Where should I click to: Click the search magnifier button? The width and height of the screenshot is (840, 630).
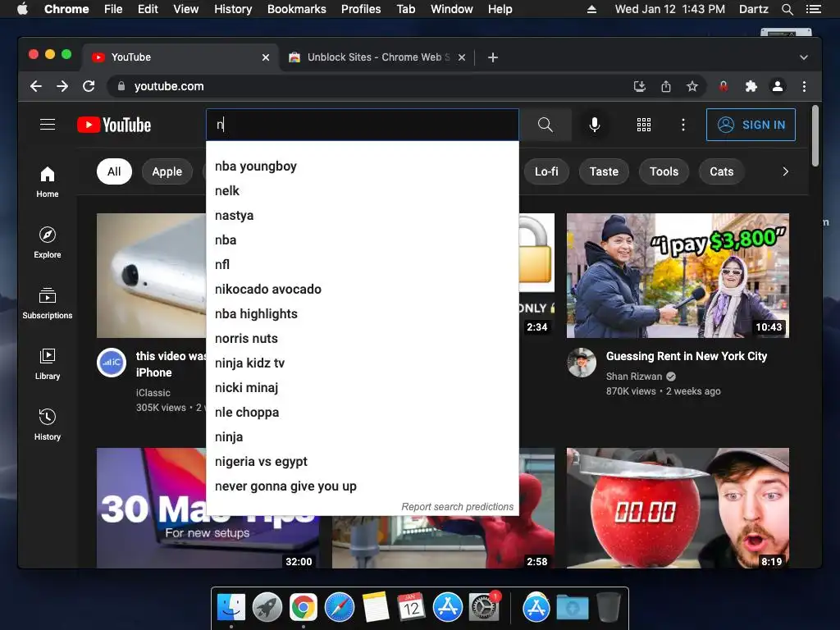click(545, 125)
